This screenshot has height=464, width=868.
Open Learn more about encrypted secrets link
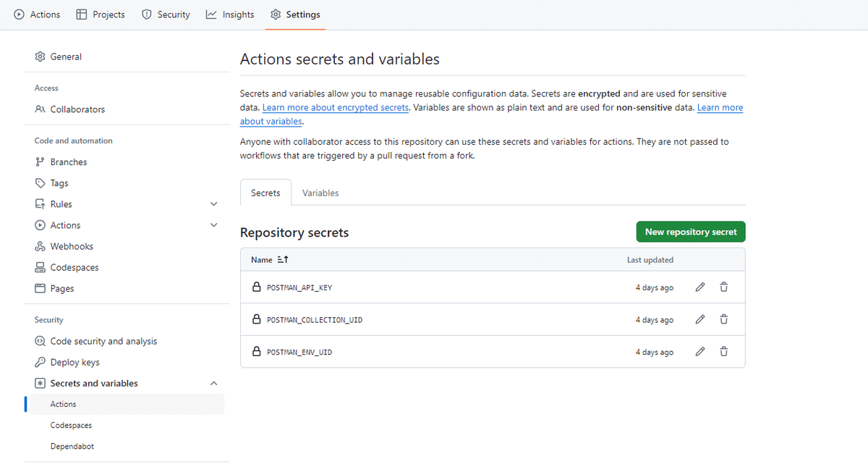coord(335,107)
